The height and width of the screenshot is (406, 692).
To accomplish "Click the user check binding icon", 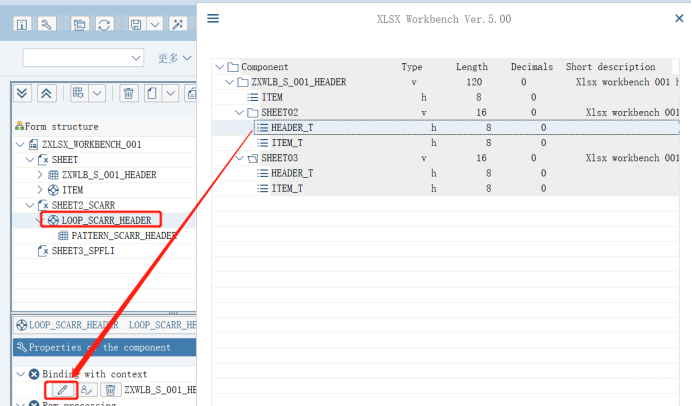I will tap(86, 390).
